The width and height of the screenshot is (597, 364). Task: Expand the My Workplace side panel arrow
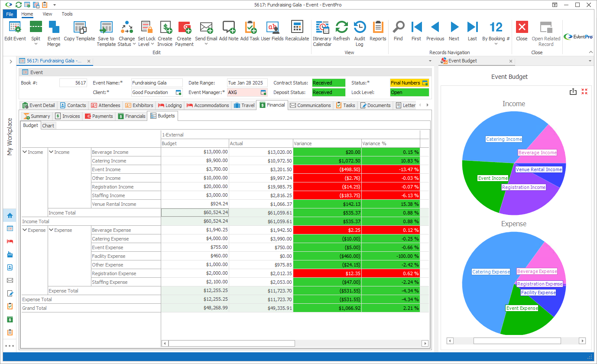click(x=10, y=62)
